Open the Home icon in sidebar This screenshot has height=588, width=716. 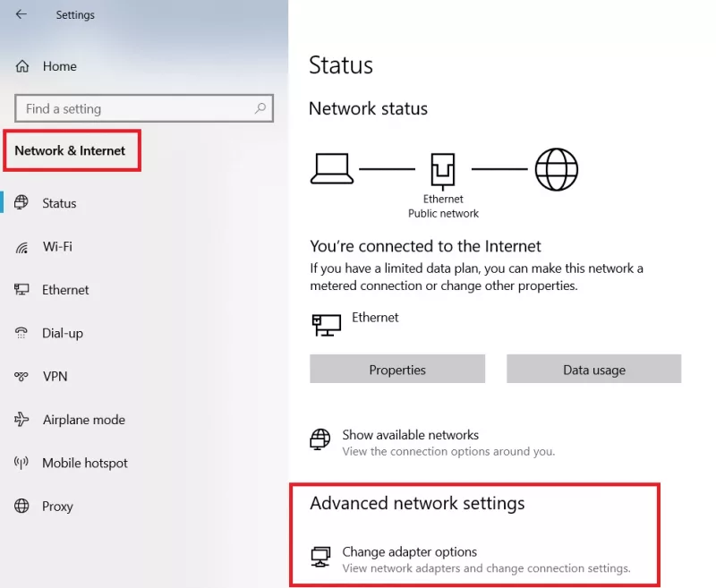tap(22, 66)
